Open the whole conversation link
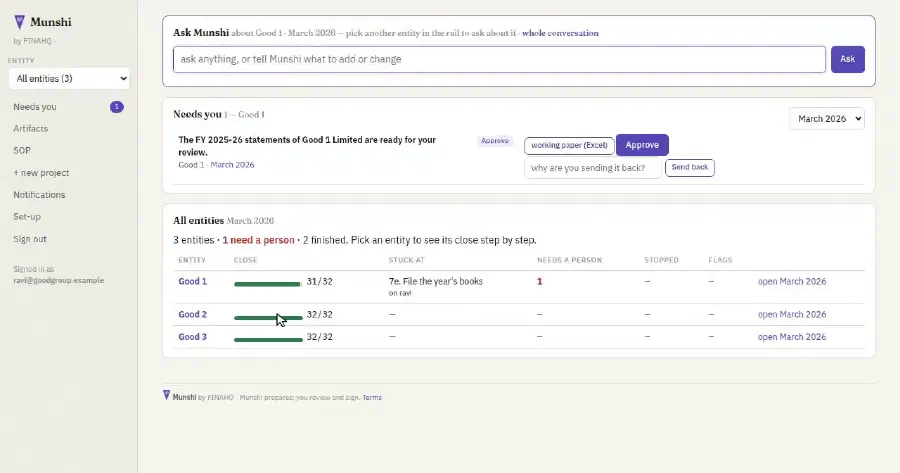Viewport: 900px width, 473px height. pyautogui.click(x=560, y=33)
